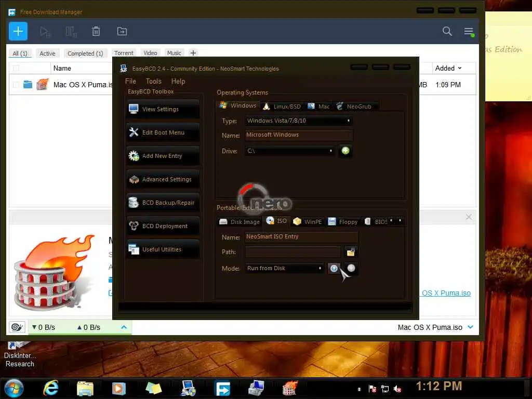The height and width of the screenshot is (399, 532).
Task: Open Internet Explorer from the taskbar
Action: 51,388
